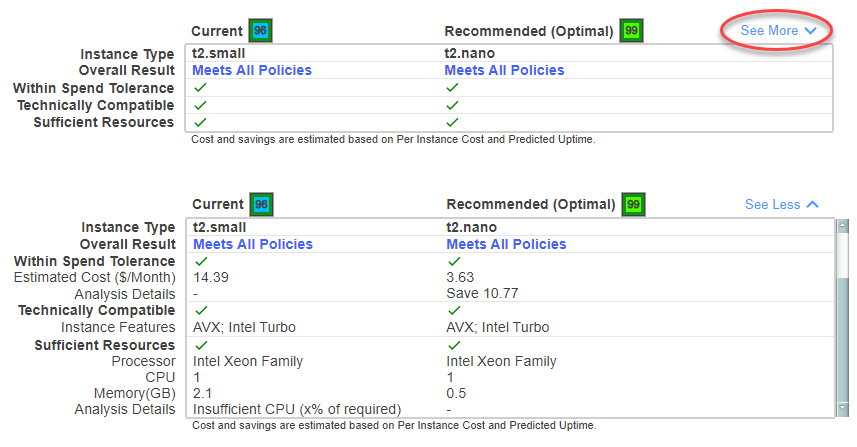
Task: Click recommended Technically Compatible checkmark in expanded panel
Action: click(454, 310)
